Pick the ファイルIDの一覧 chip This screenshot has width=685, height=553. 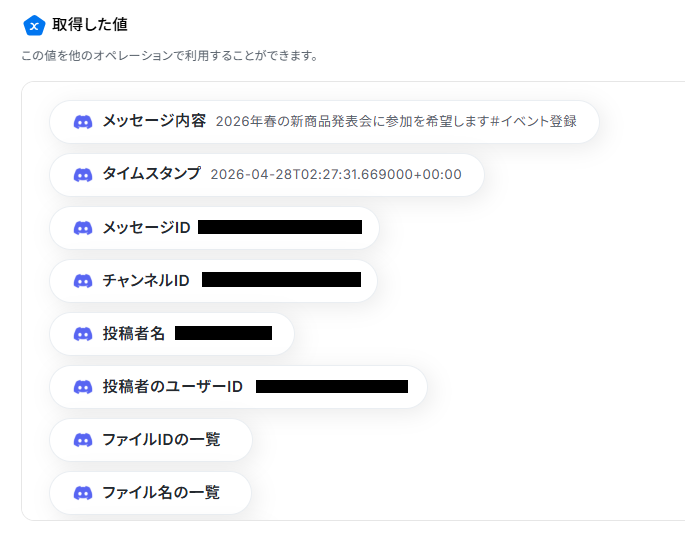[151, 440]
